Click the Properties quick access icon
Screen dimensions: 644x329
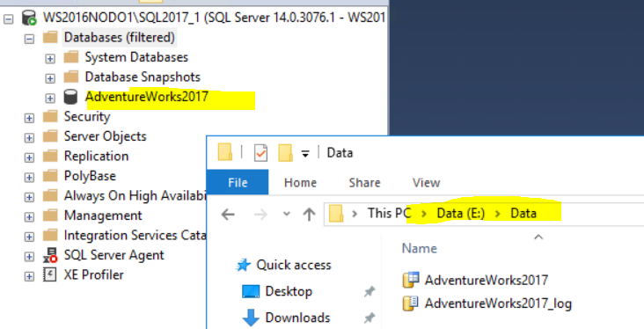pyautogui.click(x=260, y=153)
